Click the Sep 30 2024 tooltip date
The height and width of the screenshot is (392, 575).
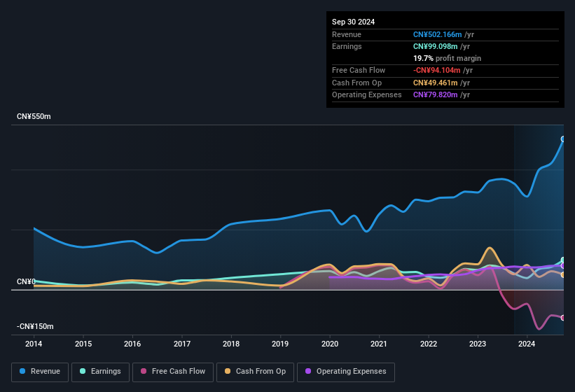click(x=353, y=22)
